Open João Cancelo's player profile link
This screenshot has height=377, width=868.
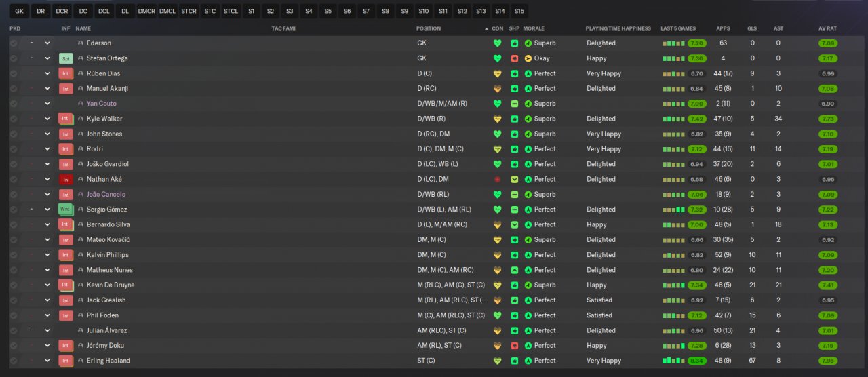pyautogui.click(x=106, y=195)
